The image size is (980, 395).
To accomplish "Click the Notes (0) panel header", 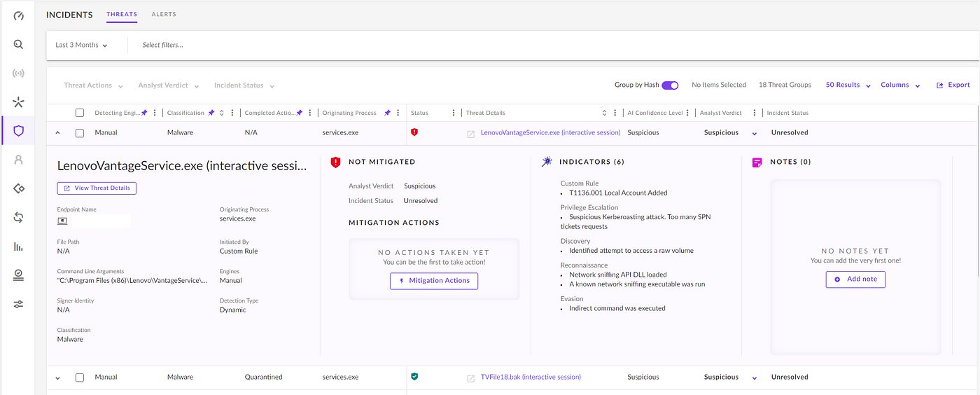I will point(790,162).
